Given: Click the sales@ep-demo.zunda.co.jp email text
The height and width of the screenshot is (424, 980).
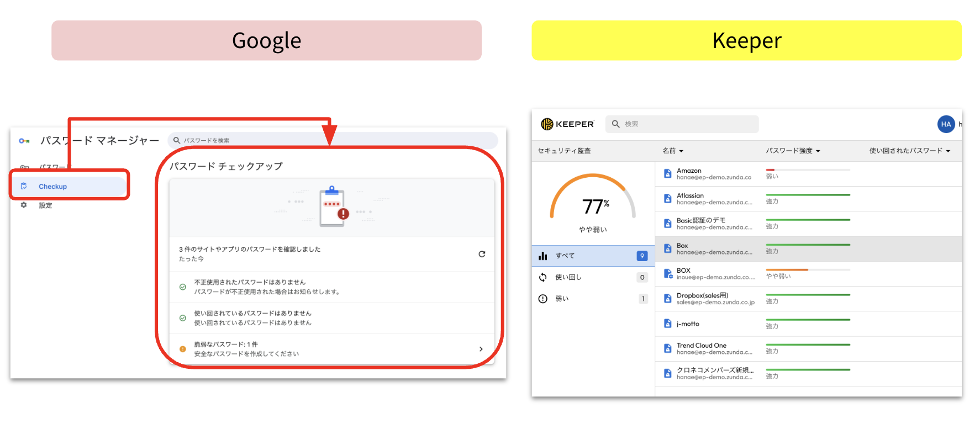Looking at the screenshot, I should [x=715, y=303].
